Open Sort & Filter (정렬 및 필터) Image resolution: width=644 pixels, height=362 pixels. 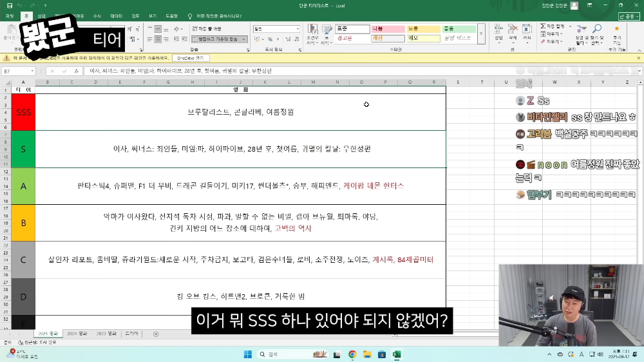(581, 35)
